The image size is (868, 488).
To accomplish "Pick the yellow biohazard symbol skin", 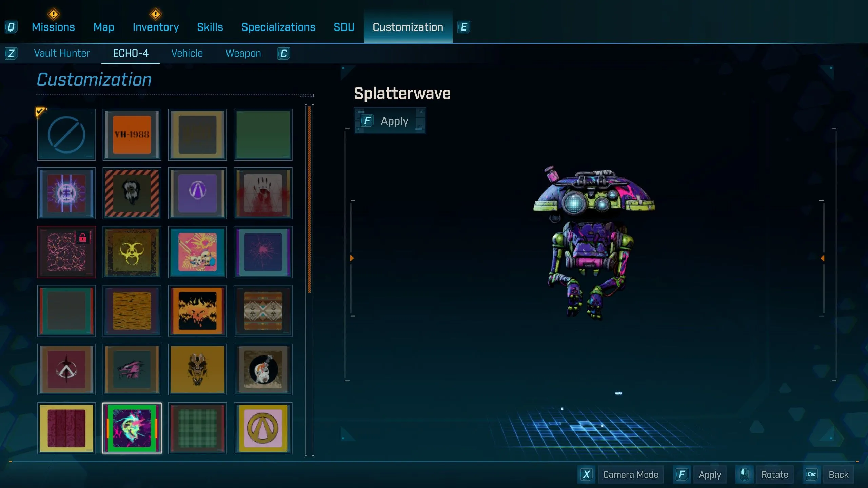I will [132, 252].
